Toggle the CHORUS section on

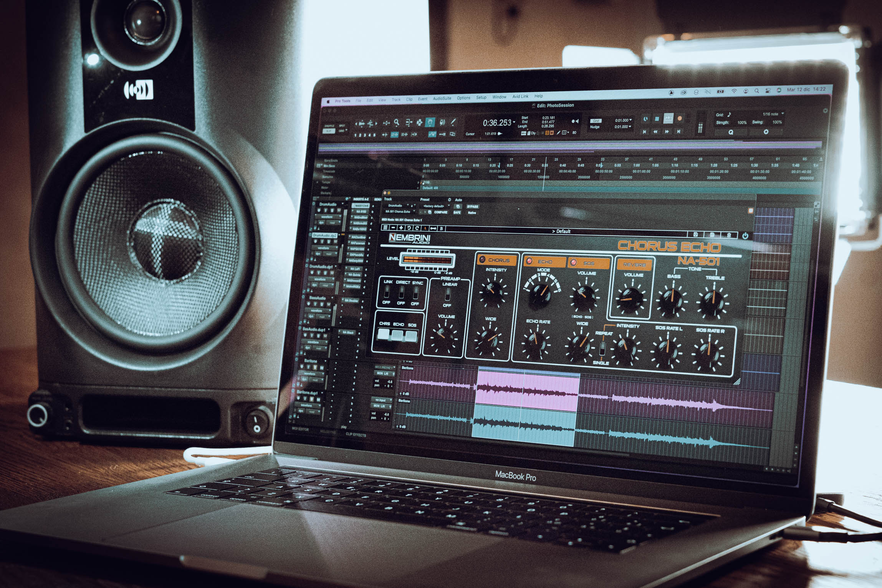tap(497, 260)
